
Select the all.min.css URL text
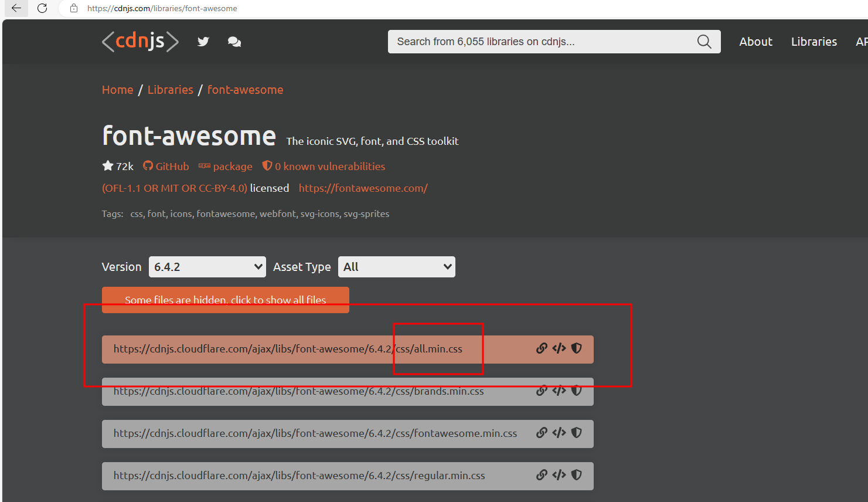[x=288, y=349]
